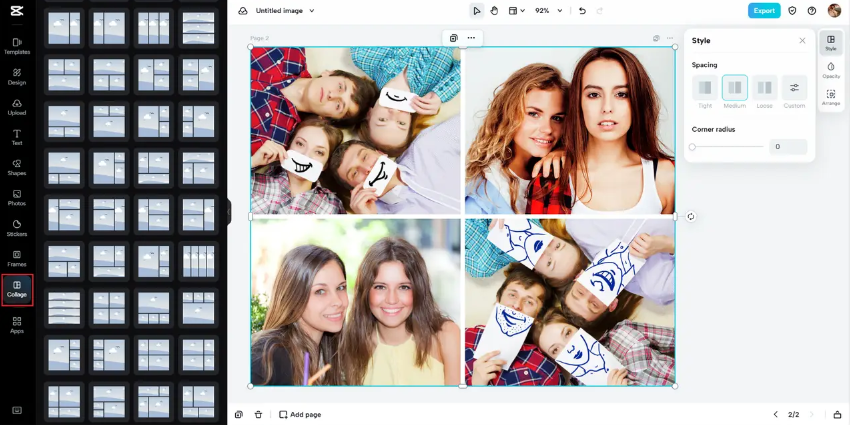Go to the next page arrow
The width and height of the screenshot is (850, 425).
point(812,415)
